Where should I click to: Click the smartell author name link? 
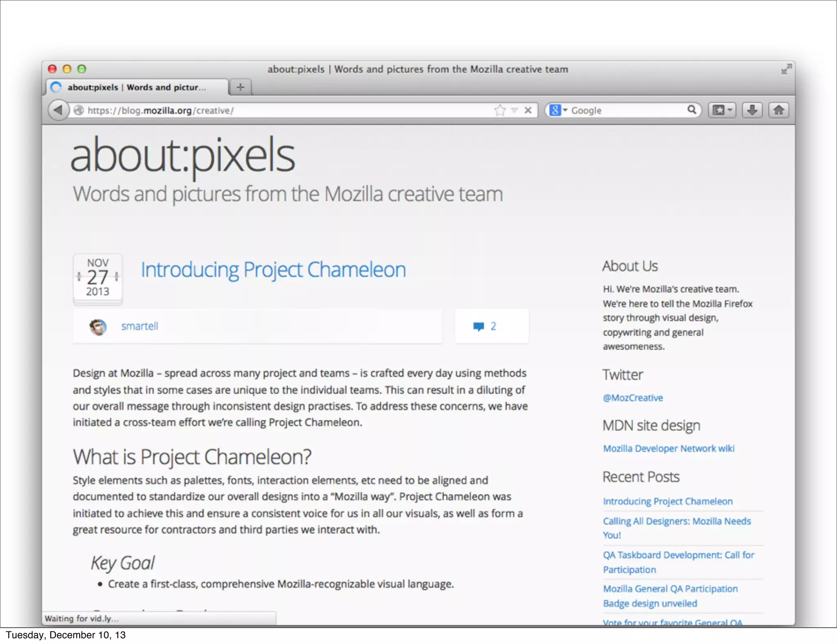tap(139, 326)
